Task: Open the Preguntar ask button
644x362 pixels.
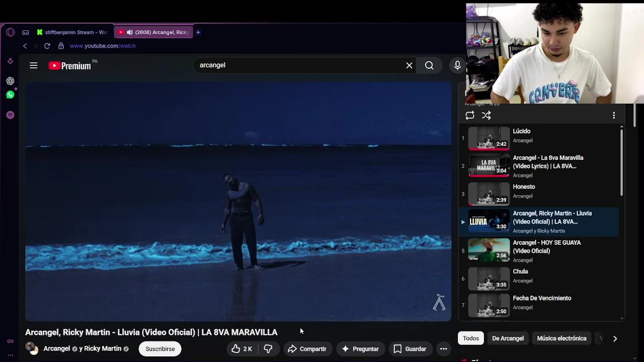Action: point(360,349)
